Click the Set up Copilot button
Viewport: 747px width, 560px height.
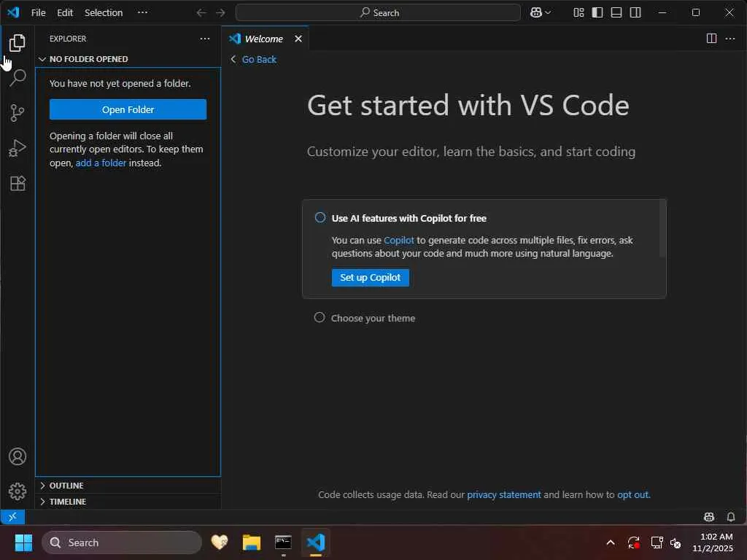[x=370, y=278]
